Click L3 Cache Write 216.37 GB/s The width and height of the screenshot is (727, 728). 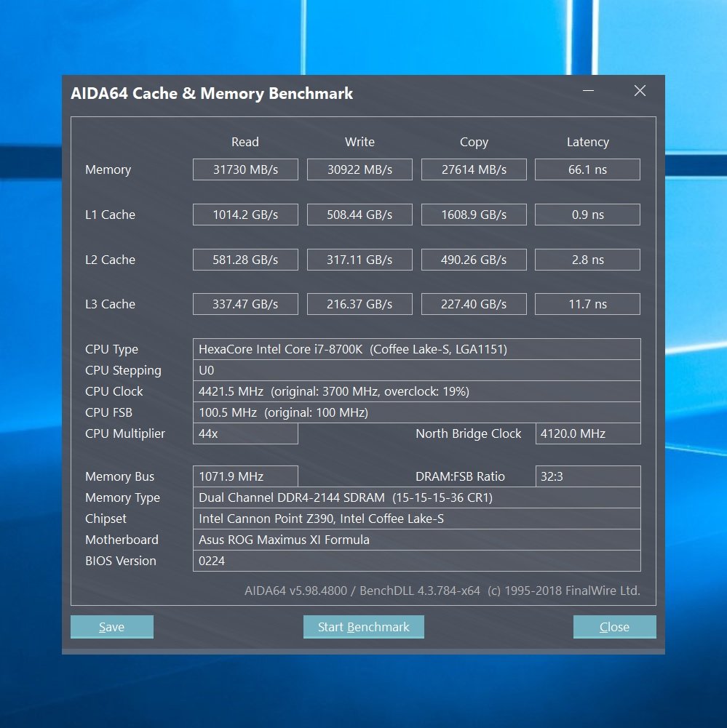359,304
